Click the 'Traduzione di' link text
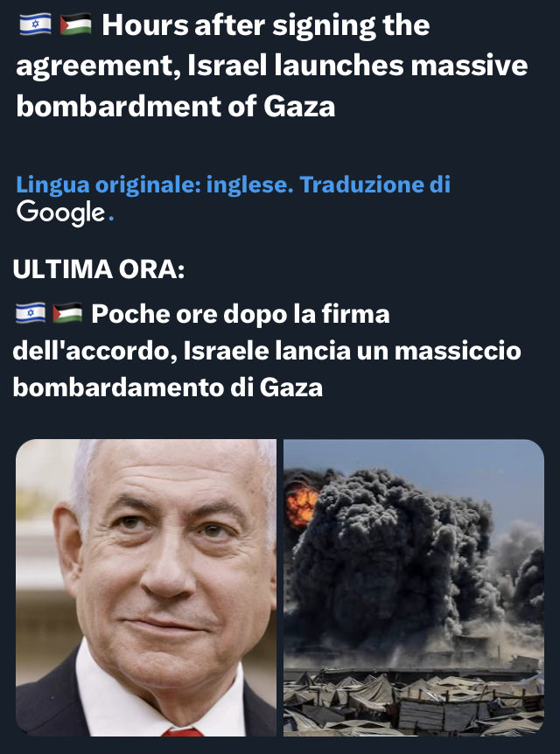Image resolution: width=560 pixels, height=754 pixels. tap(374, 185)
